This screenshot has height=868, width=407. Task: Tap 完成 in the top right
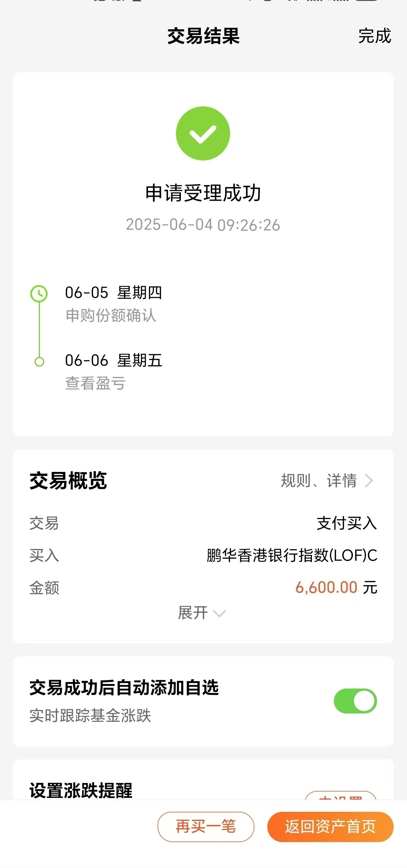(x=375, y=36)
